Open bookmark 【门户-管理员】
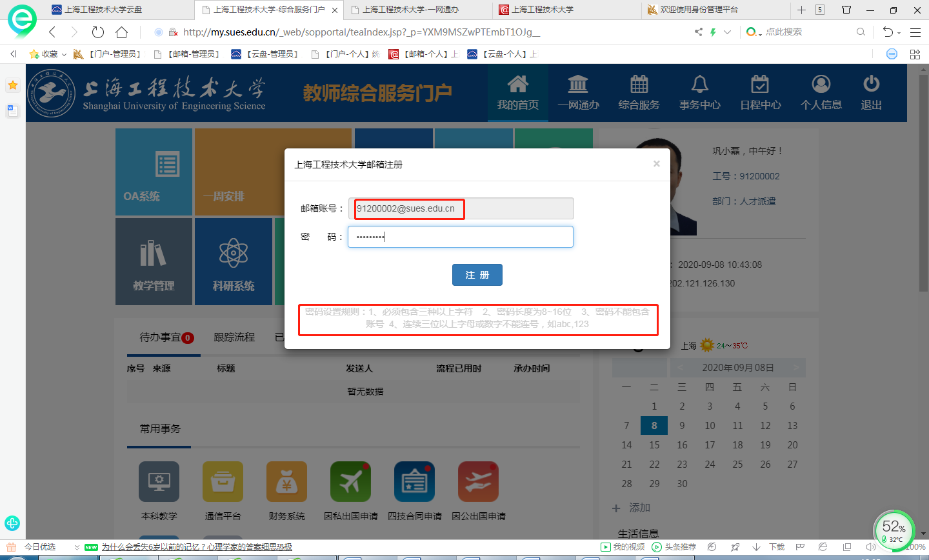This screenshot has width=929, height=560. 108,54
